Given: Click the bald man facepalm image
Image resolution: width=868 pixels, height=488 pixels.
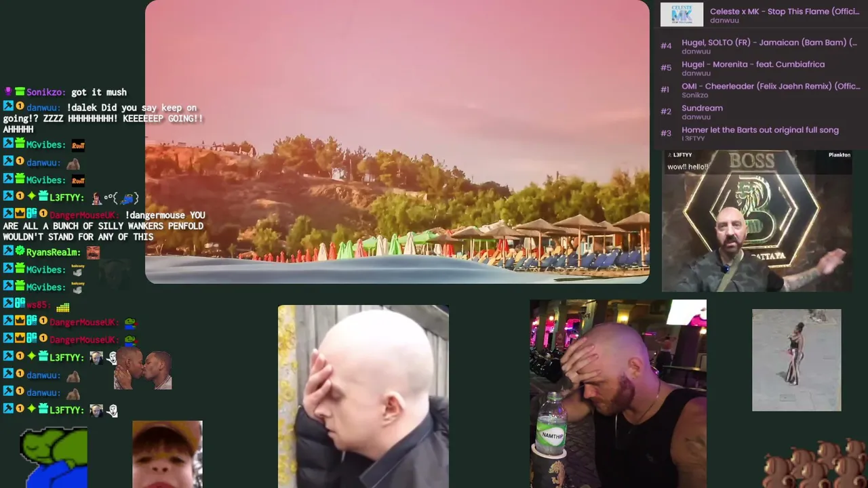Looking at the screenshot, I should 363,396.
